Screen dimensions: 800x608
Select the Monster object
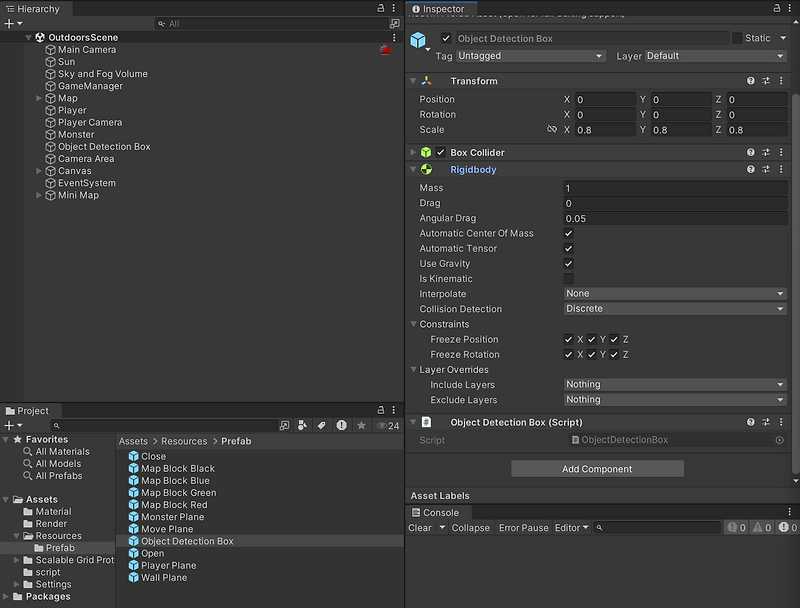[76, 135]
